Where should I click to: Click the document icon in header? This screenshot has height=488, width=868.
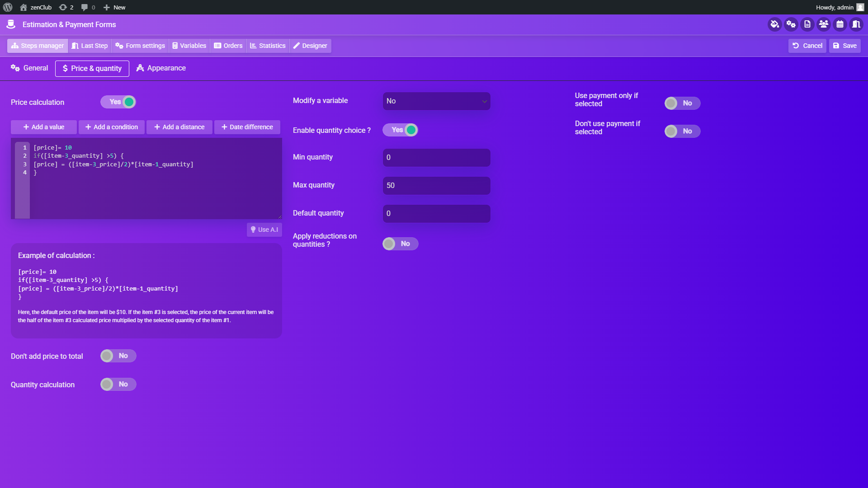point(807,24)
